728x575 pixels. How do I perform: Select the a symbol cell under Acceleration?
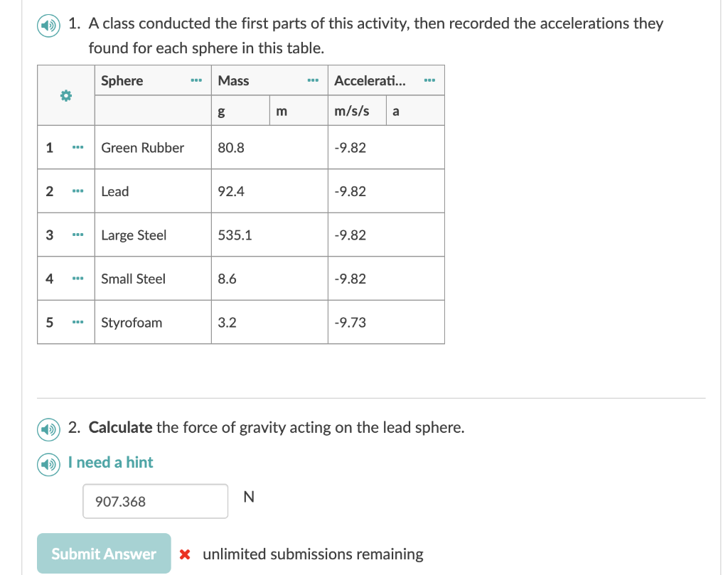(x=414, y=110)
